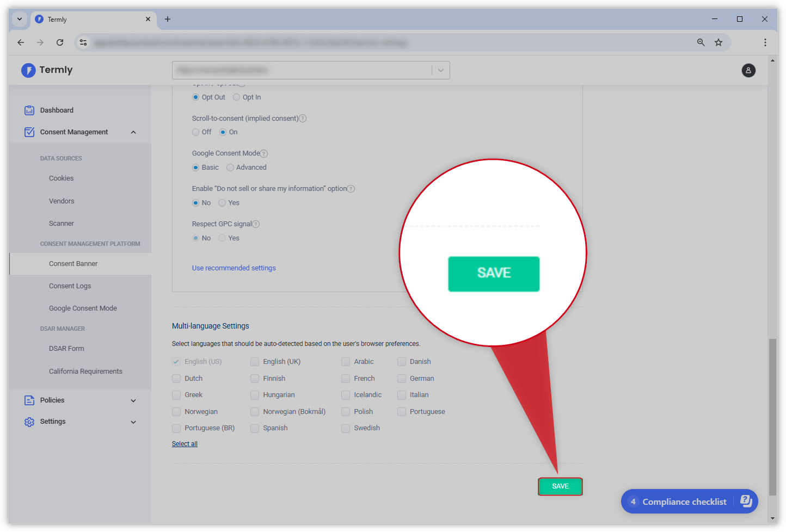The image size is (786, 532).
Task: Click the Policies document icon
Action: pyautogui.click(x=29, y=400)
